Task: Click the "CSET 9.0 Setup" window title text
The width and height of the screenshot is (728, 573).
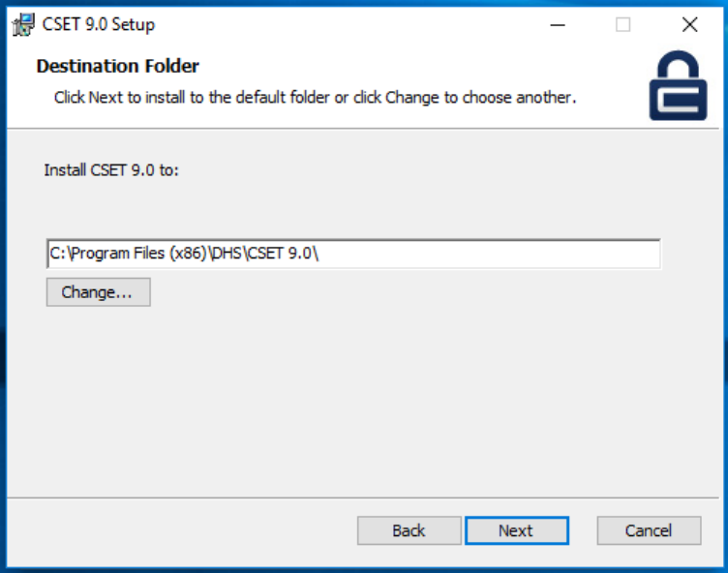Action: coord(98,24)
